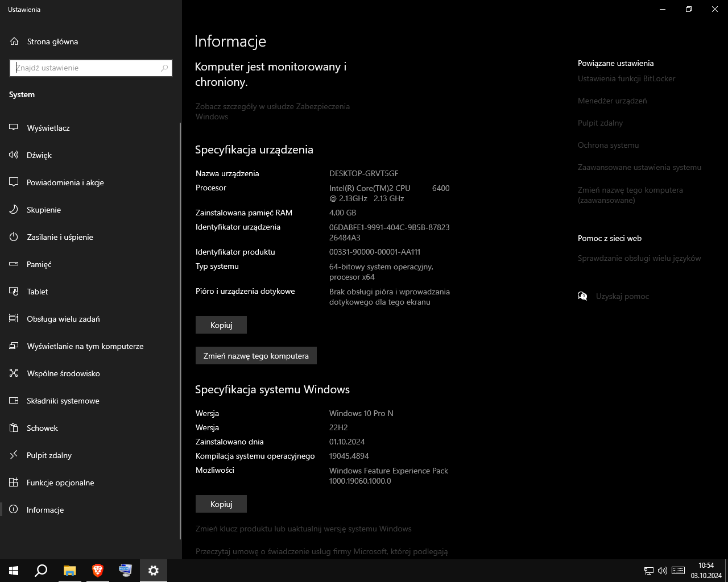This screenshot has height=582, width=728.
Task: Open taskbar search magnifier
Action: point(41,571)
